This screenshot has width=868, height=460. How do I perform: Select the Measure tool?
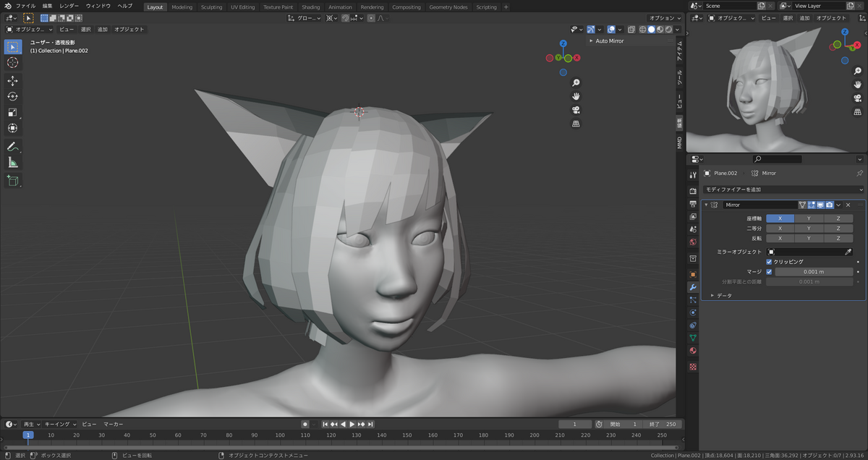coord(12,163)
